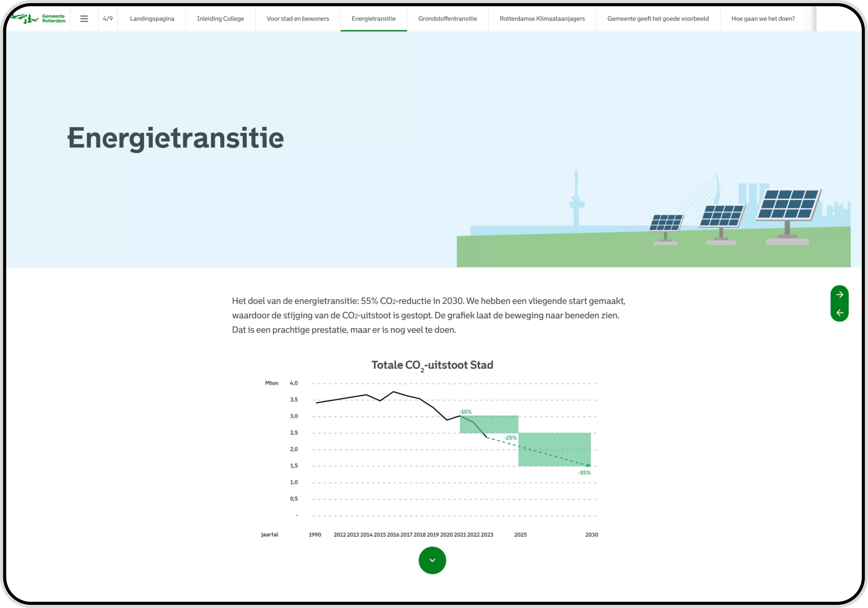
Task: Open the Inleiding College section
Action: [x=220, y=19]
